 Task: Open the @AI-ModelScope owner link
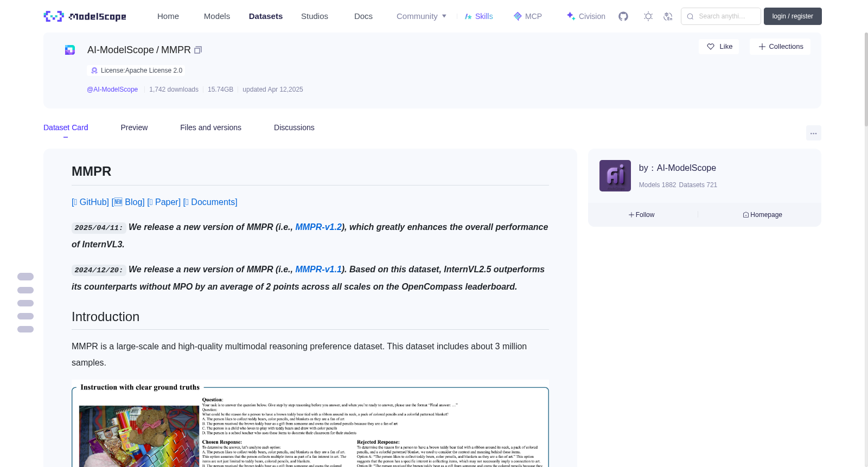click(112, 89)
